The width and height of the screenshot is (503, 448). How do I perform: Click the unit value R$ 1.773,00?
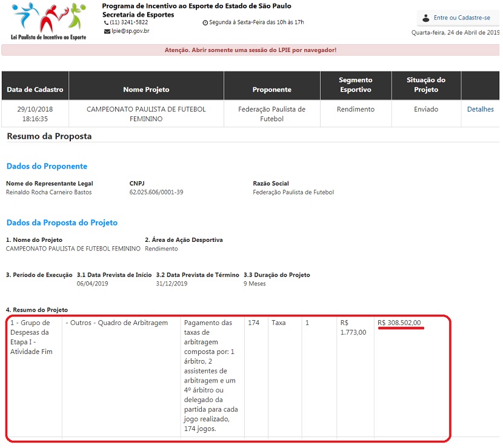pos(353,327)
